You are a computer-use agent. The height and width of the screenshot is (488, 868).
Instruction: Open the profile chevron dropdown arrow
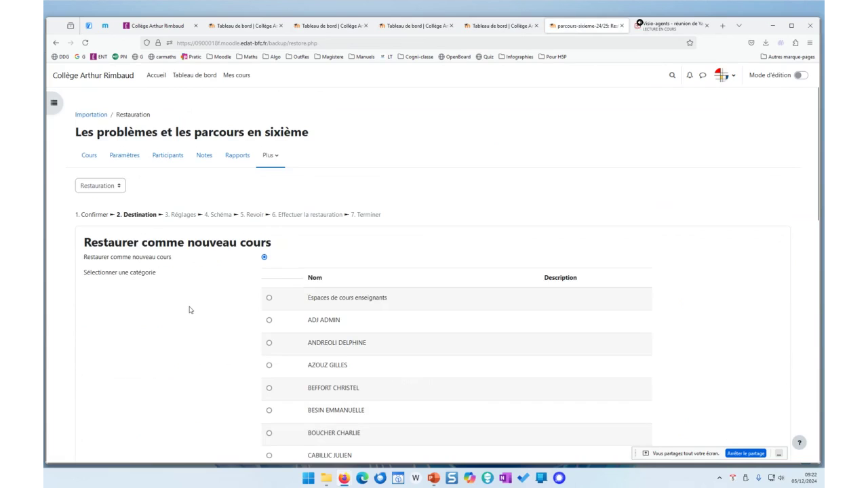tap(735, 75)
